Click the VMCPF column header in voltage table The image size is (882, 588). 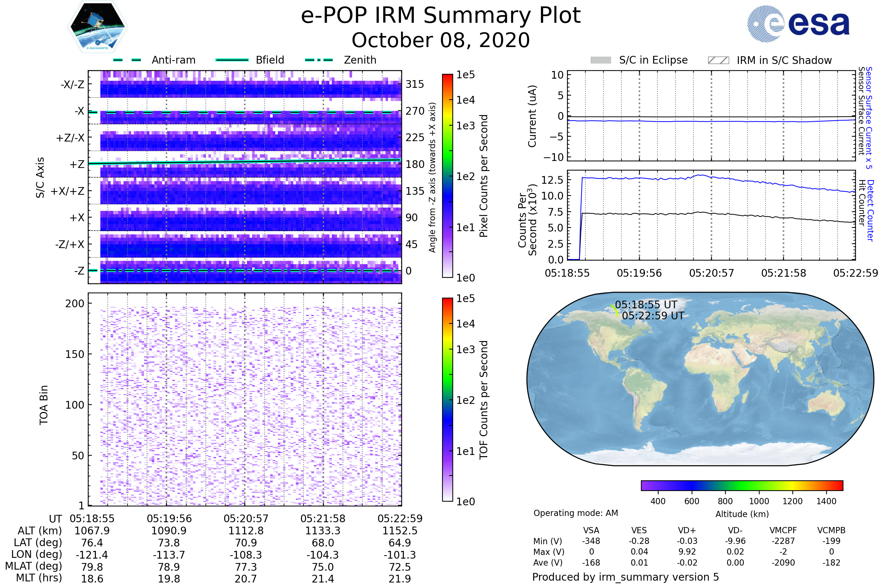[783, 530]
